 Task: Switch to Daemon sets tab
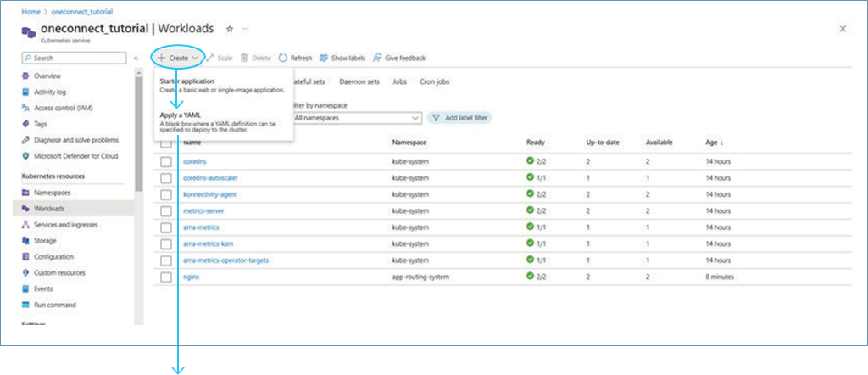coord(359,82)
